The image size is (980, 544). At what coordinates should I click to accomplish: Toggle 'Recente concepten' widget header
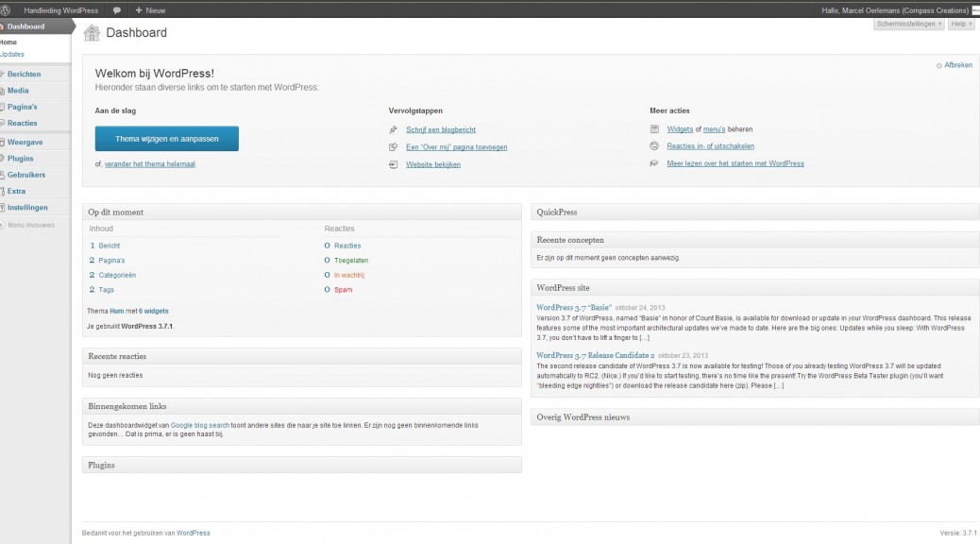click(755, 240)
